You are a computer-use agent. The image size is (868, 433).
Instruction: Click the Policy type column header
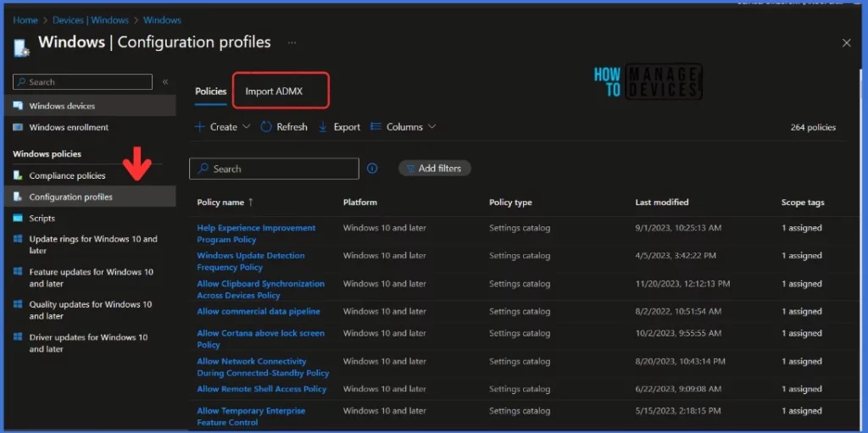(510, 203)
